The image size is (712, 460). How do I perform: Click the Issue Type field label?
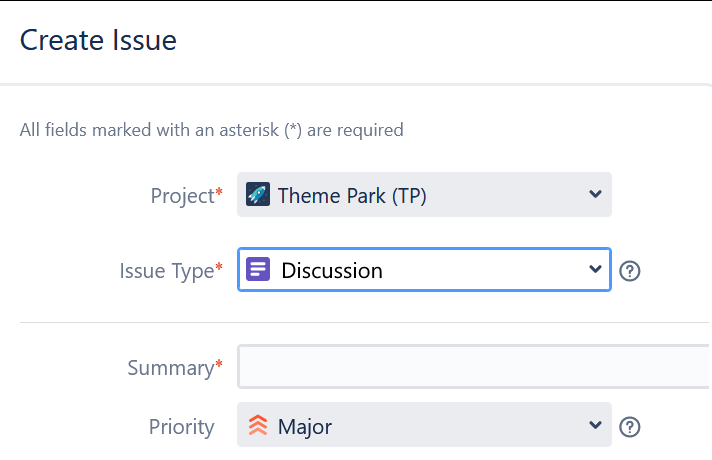167,271
